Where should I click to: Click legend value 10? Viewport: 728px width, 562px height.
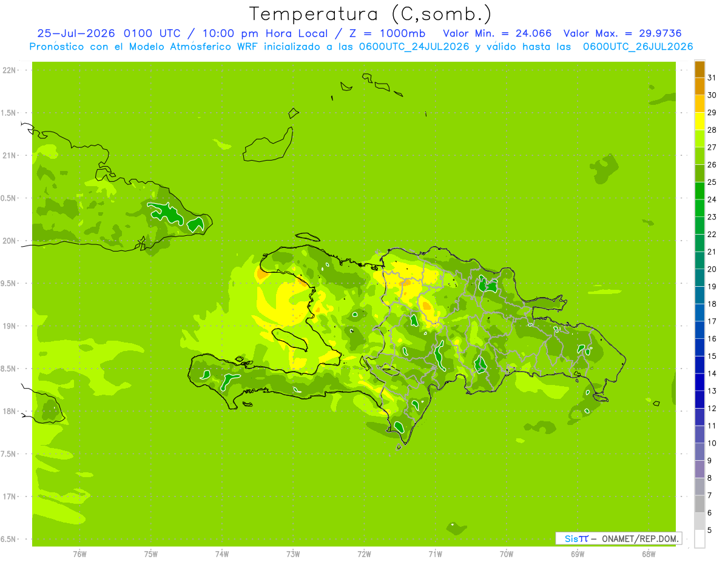point(712,443)
